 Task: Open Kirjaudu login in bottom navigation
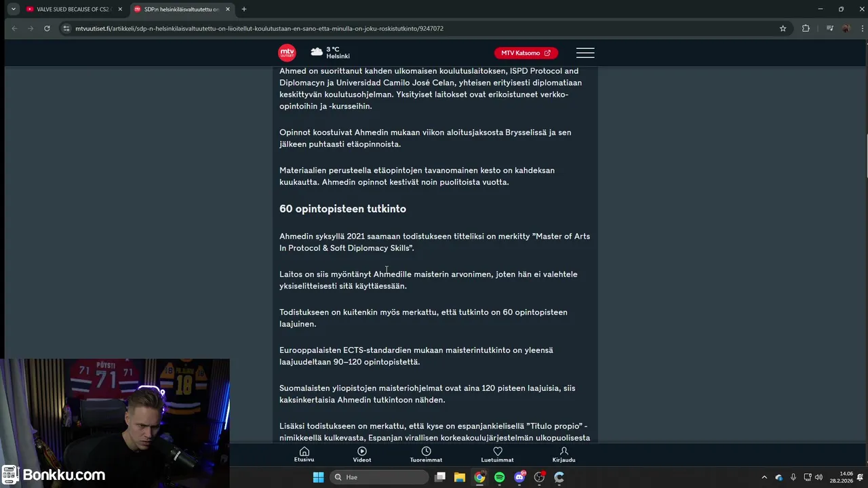click(x=564, y=455)
